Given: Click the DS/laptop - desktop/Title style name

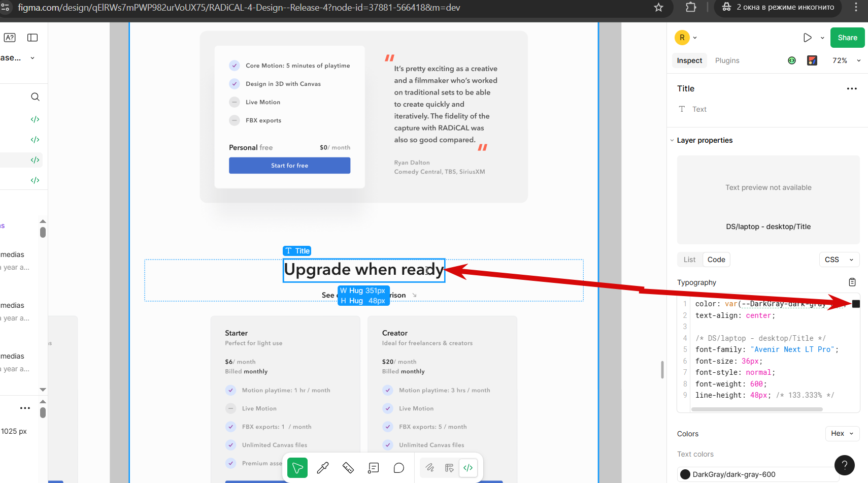Looking at the screenshot, I should click(768, 227).
